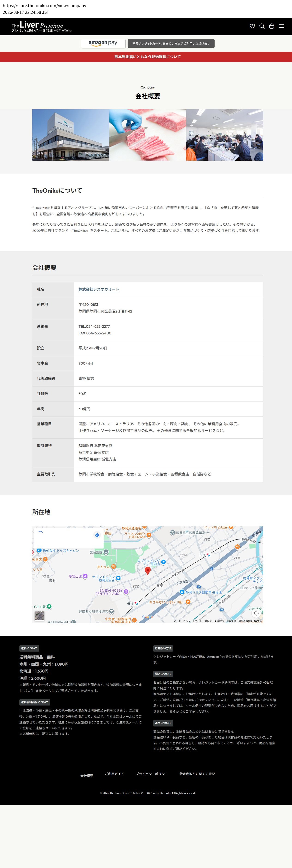
Task: Open footer ご利用ガイド link
Action: click(x=114, y=774)
